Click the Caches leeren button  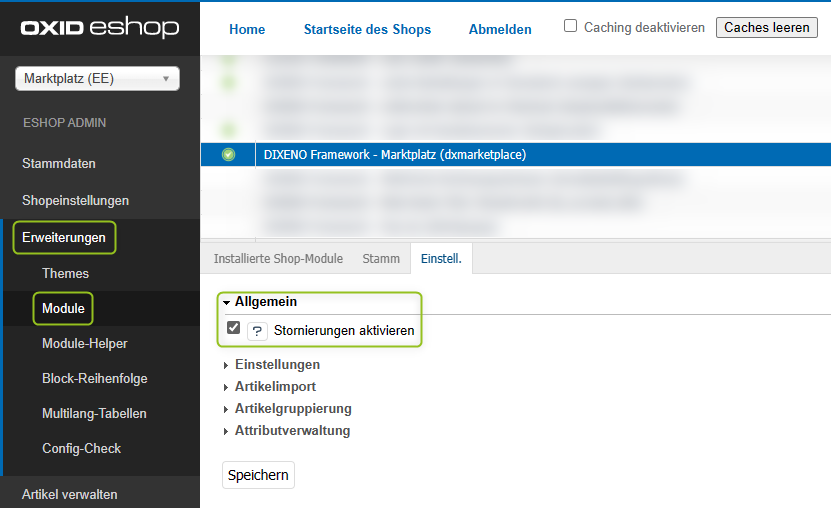767,28
